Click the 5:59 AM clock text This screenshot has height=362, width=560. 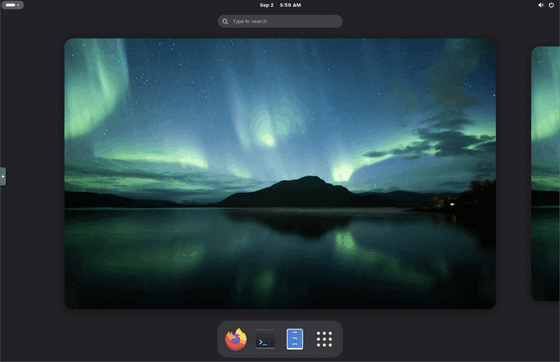[290, 5]
